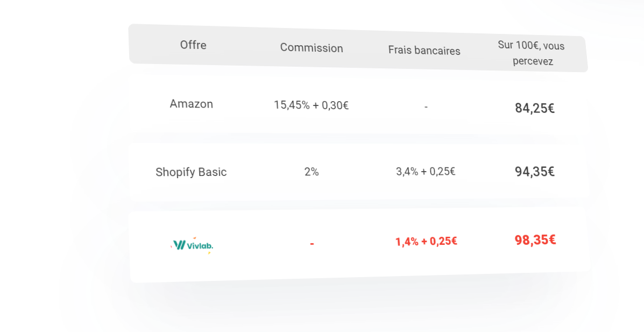
Task: Click Vivlab's red commission dash
Action: tap(312, 244)
